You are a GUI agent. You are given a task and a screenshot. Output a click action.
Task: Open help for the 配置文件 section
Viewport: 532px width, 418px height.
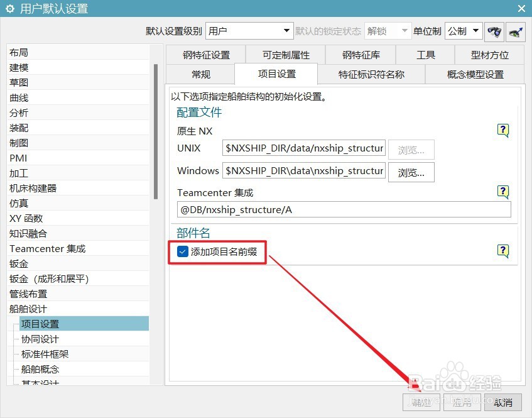point(502,130)
